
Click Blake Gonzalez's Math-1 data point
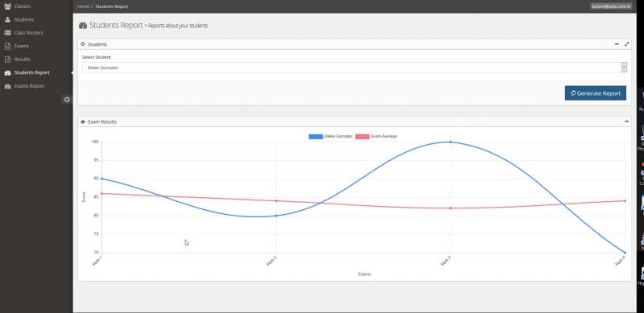pyautogui.click(x=101, y=179)
